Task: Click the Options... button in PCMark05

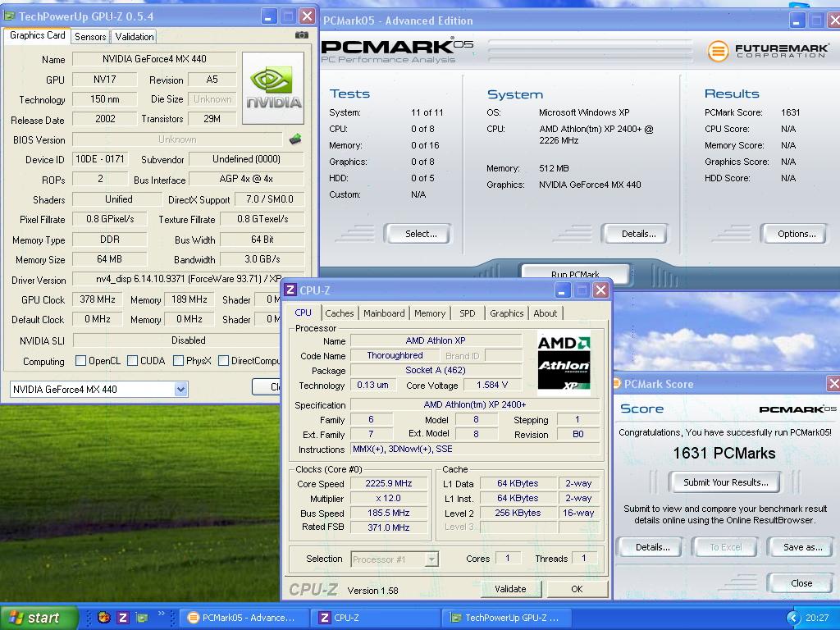Action: [794, 234]
